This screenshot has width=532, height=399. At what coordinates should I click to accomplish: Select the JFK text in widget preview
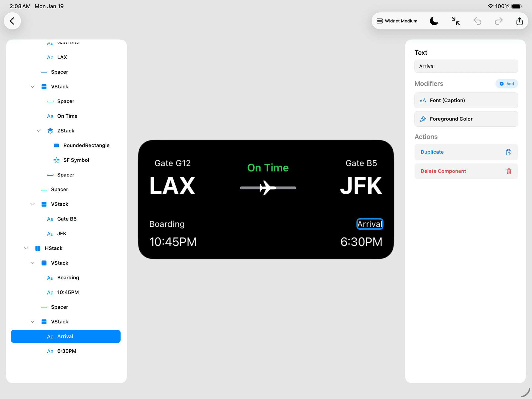(361, 186)
